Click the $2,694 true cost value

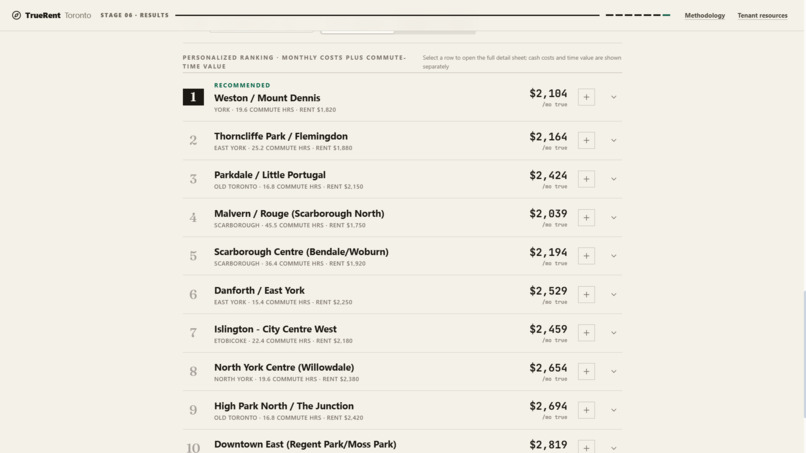(548, 406)
